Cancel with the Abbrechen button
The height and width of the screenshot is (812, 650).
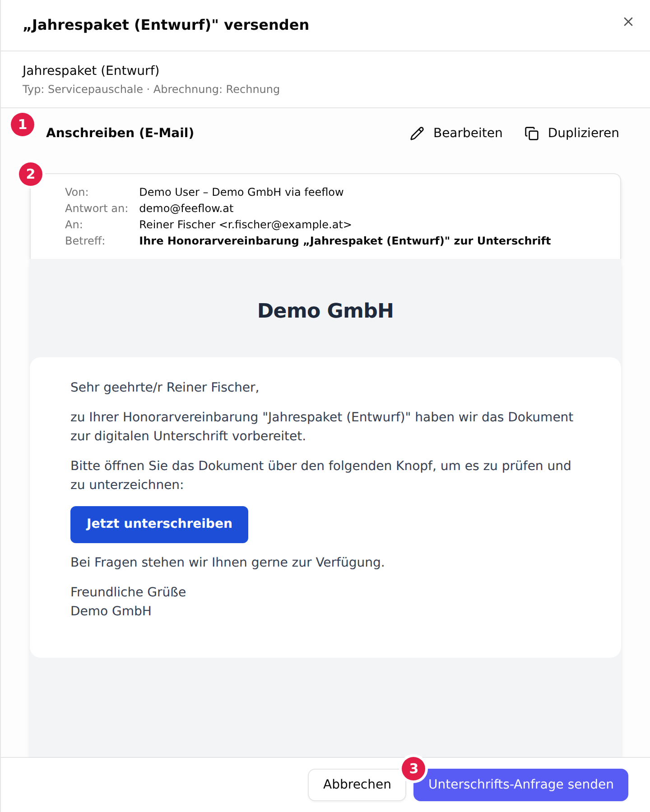357,784
